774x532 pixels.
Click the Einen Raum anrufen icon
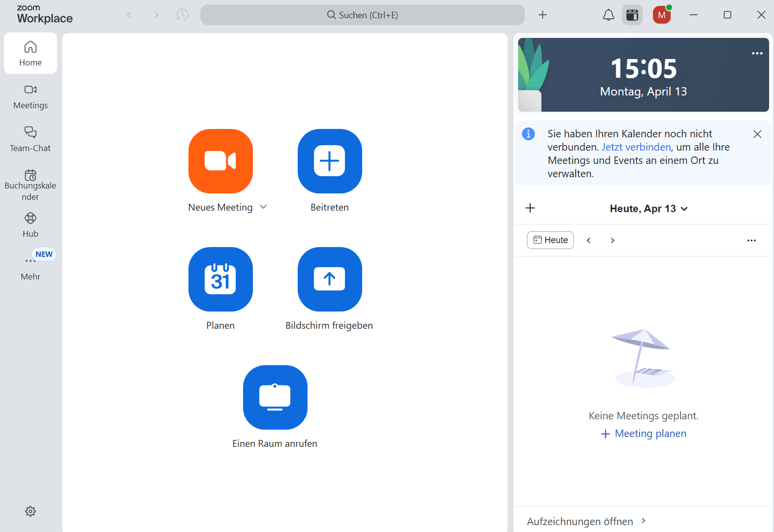pos(275,397)
